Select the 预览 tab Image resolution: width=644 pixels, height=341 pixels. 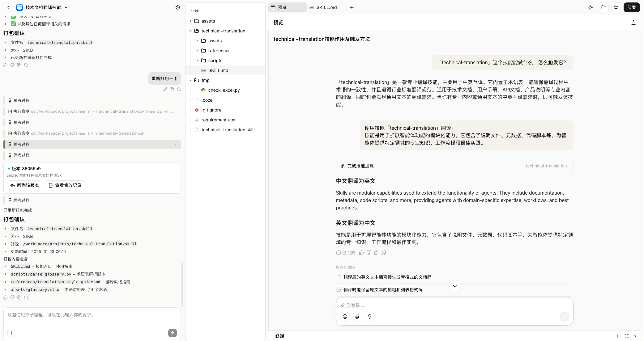[x=287, y=7]
